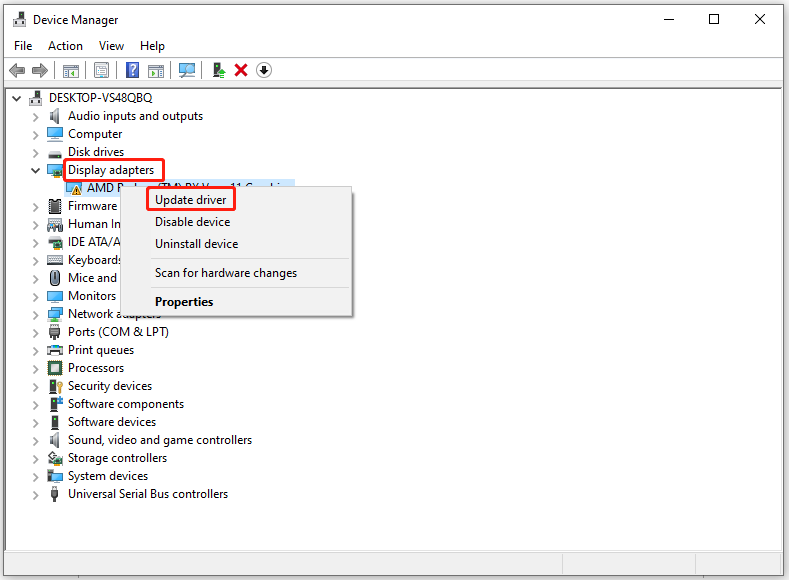Click the Processors chip icon
Image resolution: width=789 pixels, height=580 pixels.
[55, 368]
